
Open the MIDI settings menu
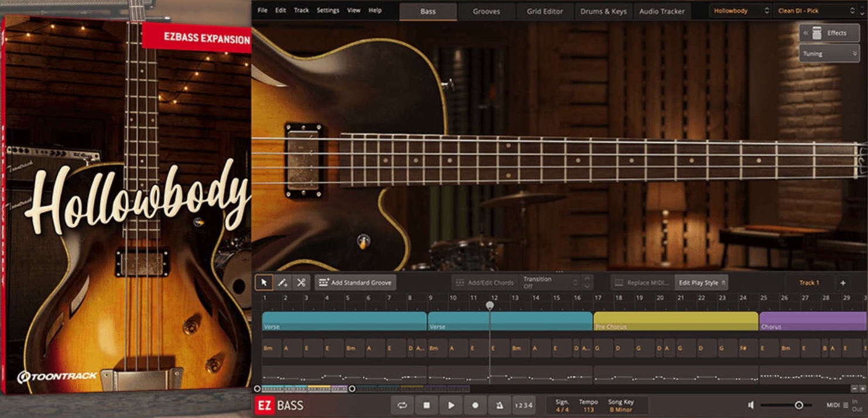[837, 405]
